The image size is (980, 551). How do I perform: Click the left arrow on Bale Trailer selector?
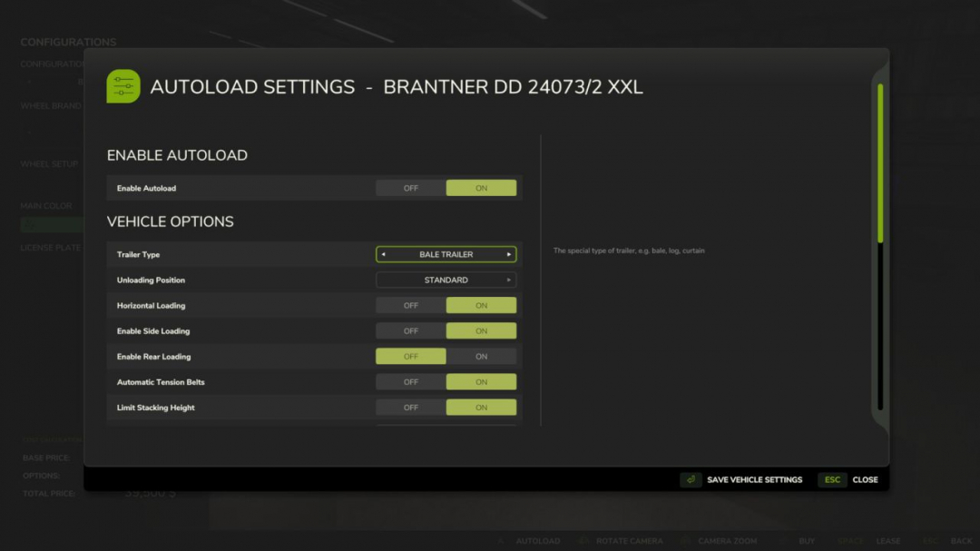(x=383, y=254)
